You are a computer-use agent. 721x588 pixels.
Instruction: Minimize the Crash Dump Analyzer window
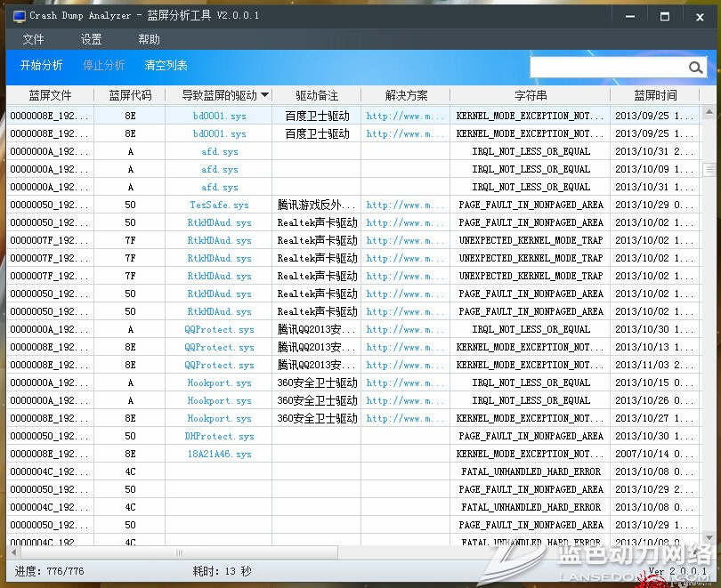point(632,16)
